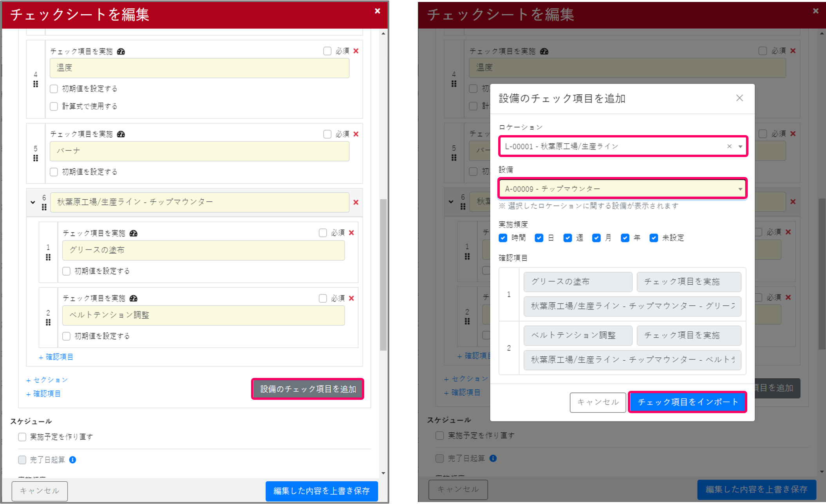
Task: Check 実施予定を作り直す under スケジュール
Action: pos(22,437)
